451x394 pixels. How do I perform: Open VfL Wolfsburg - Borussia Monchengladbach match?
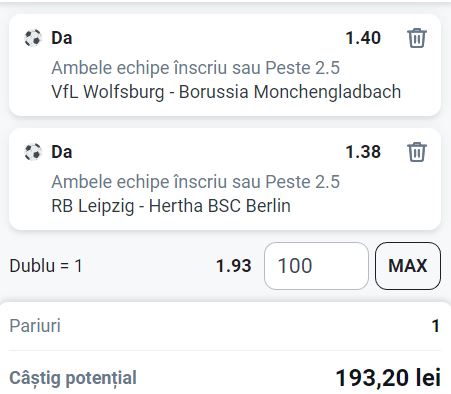(x=226, y=92)
